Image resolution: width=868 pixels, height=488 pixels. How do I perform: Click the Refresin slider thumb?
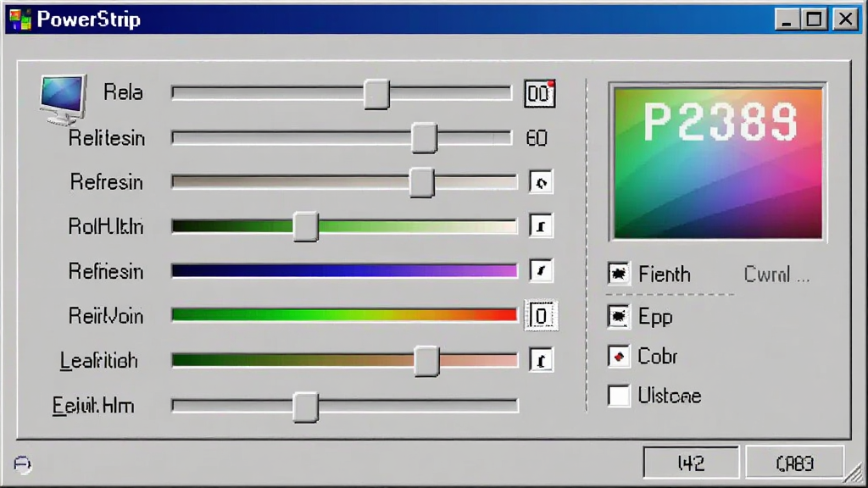coord(422,182)
